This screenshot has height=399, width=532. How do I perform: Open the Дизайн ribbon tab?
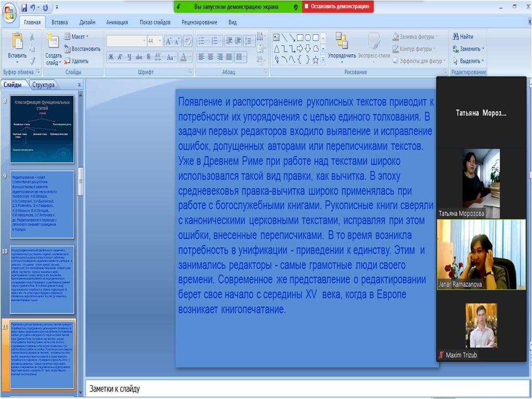tap(87, 22)
